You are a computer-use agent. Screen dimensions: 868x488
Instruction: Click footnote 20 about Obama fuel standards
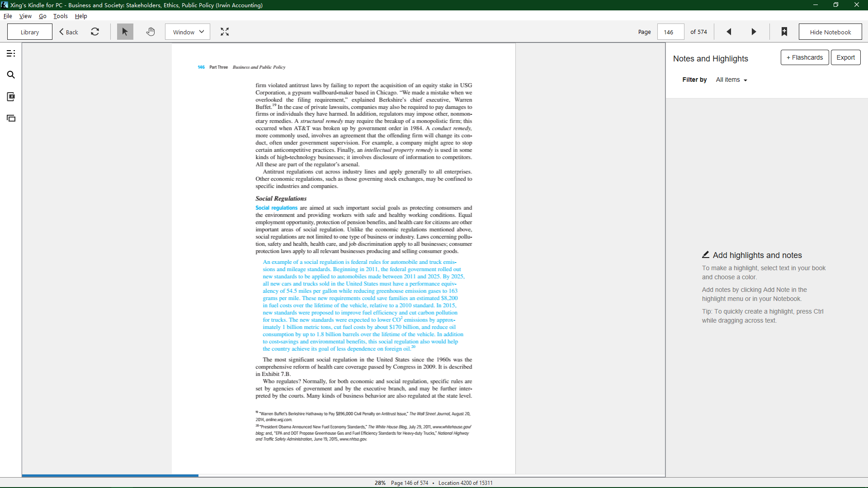[363, 432]
